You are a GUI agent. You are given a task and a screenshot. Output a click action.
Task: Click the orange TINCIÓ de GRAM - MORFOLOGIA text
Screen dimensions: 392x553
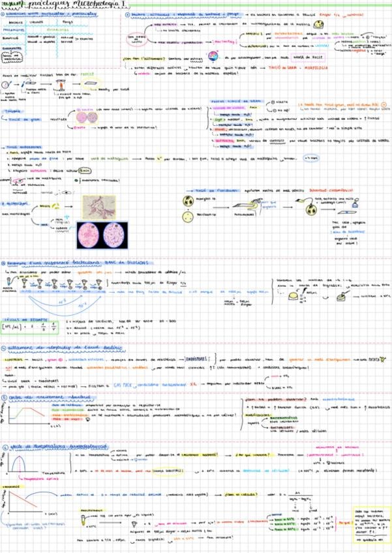[x=297, y=67]
